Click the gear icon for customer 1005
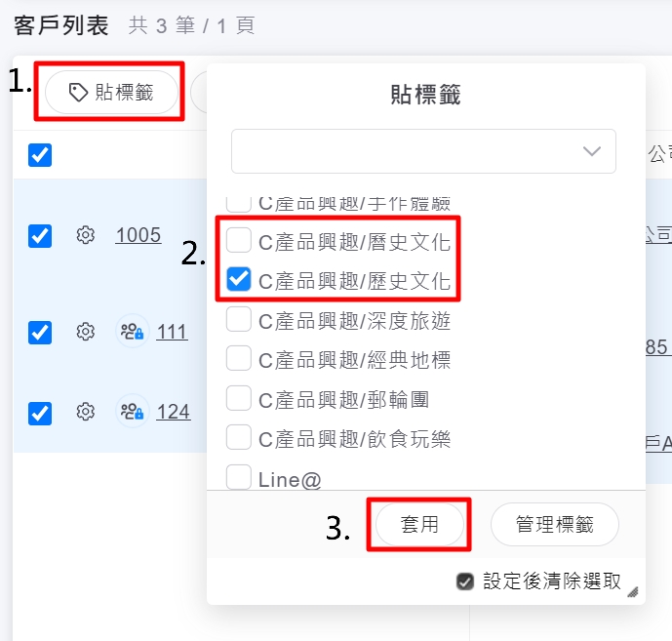Screen dimensions: 672x641 [85, 235]
